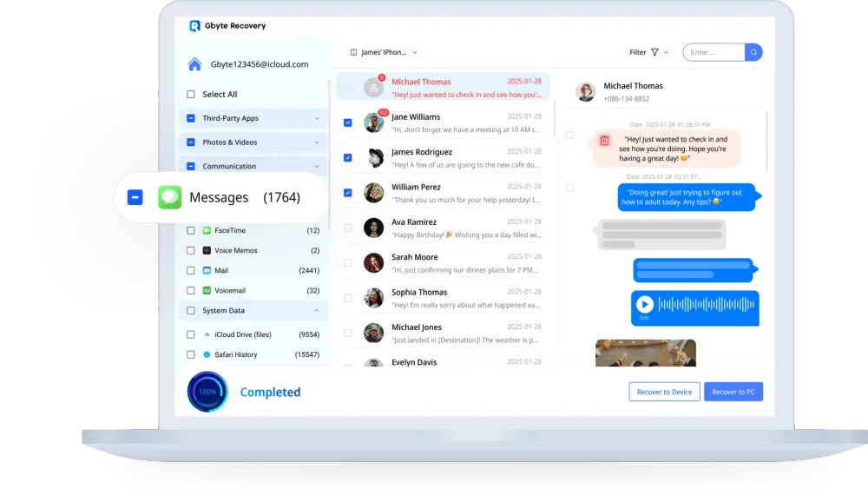
Task: Play the voice message audio clip
Action: click(644, 304)
